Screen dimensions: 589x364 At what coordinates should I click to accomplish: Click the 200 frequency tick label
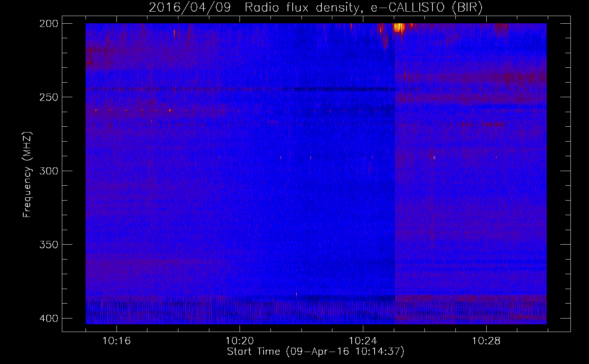[48, 24]
